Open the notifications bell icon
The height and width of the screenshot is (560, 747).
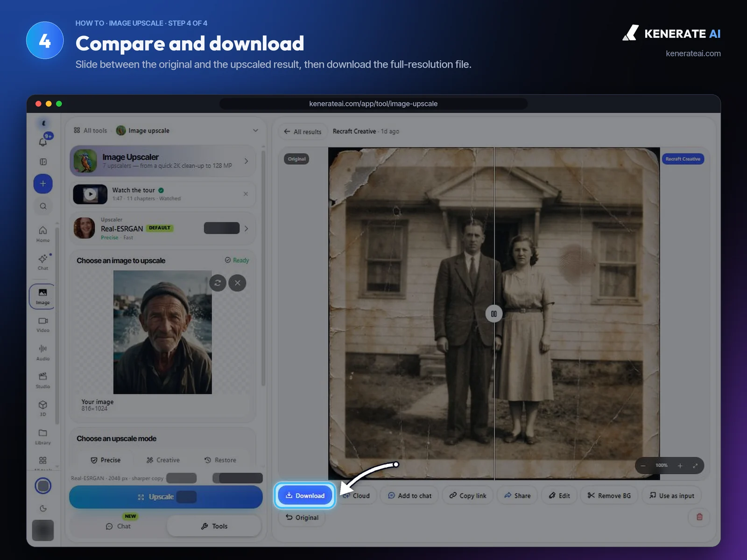tap(43, 142)
